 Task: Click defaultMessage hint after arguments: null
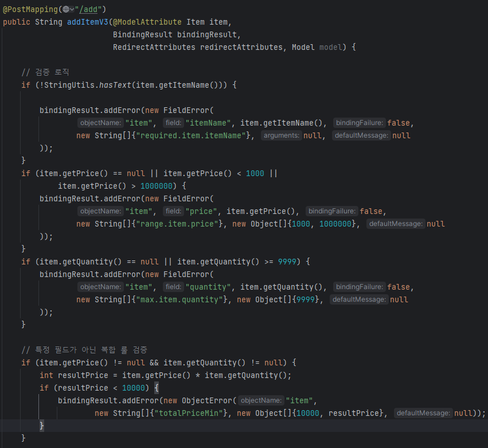pos(361,136)
